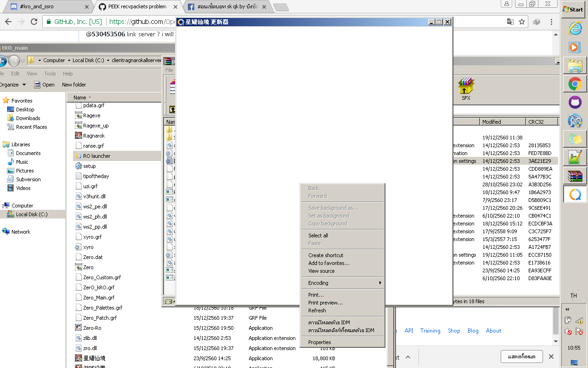588x368 pixels.
Task: Click the Training link at the page bottom
Action: click(430, 330)
